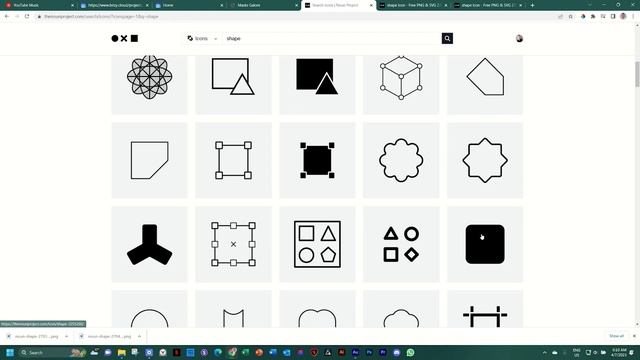Open the solid black square with triangle icon
This screenshot has width=640, height=360.
point(317,76)
